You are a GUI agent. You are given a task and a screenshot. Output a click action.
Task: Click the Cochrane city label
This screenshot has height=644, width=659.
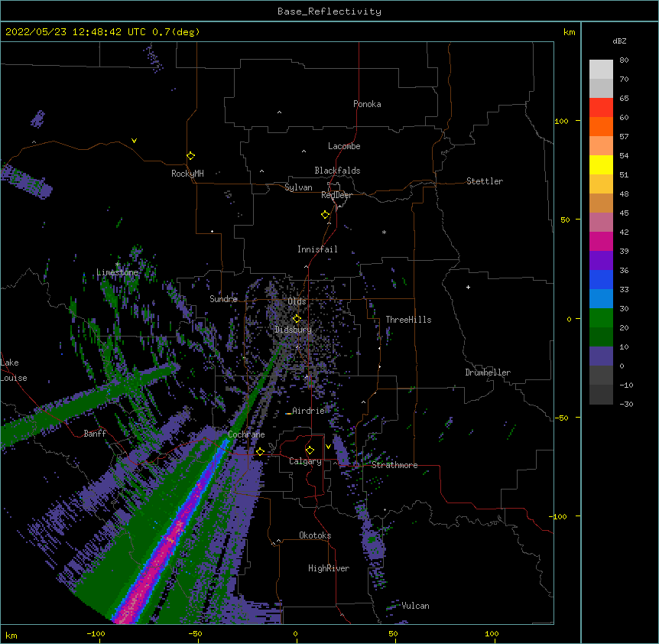coord(246,434)
